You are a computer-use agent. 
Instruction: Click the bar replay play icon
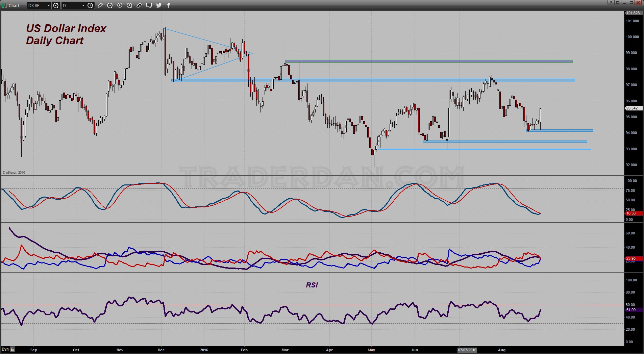click(x=120, y=5)
